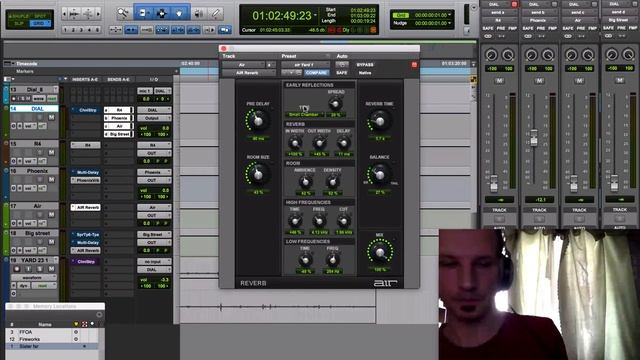The width and height of the screenshot is (640, 360).
Task: Enable Shuffle edit mode
Action: coord(18,16)
